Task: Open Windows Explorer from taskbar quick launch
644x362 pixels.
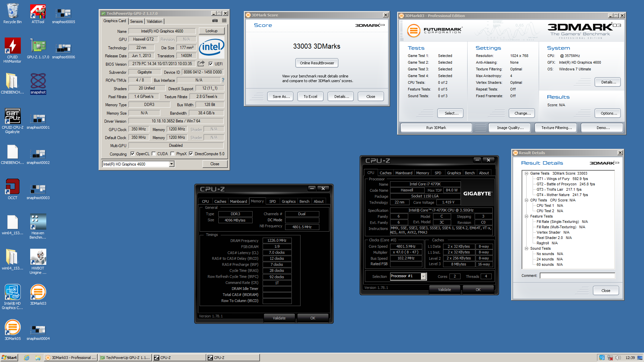Action: click(x=38, y=358)
